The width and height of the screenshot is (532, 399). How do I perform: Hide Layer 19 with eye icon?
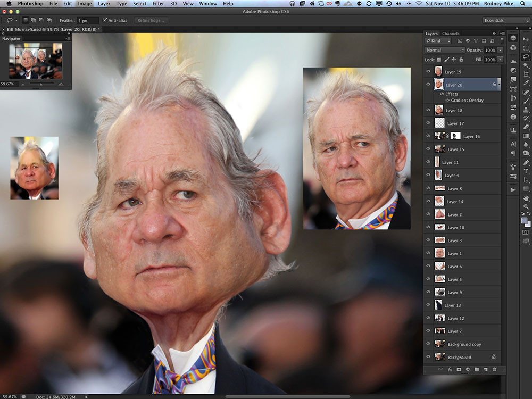[428, 72]
